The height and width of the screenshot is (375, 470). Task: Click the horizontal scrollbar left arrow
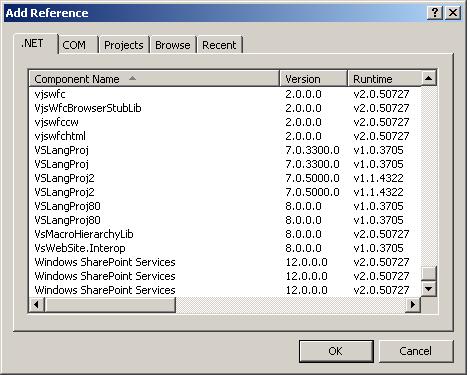37,304
